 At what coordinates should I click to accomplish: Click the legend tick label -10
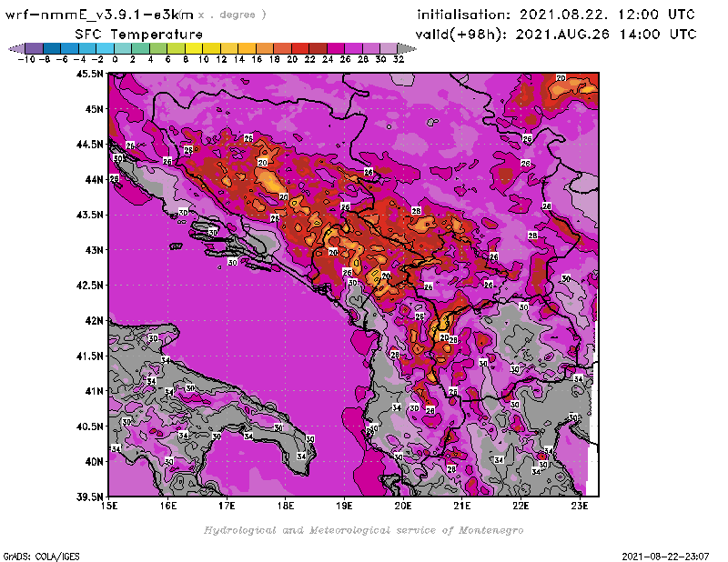point(26,59)
